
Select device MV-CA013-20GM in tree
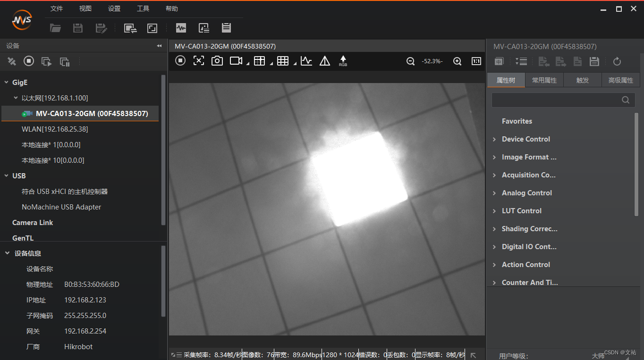coord(80,114)
